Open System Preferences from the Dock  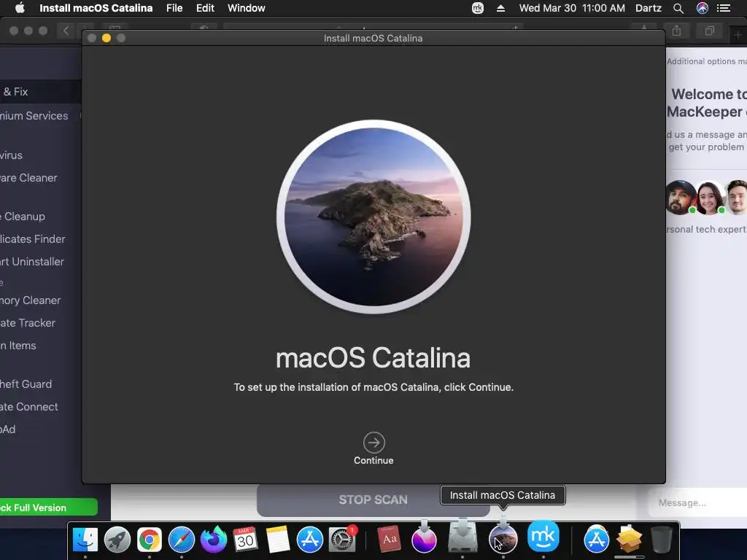(x=342, y=540)
